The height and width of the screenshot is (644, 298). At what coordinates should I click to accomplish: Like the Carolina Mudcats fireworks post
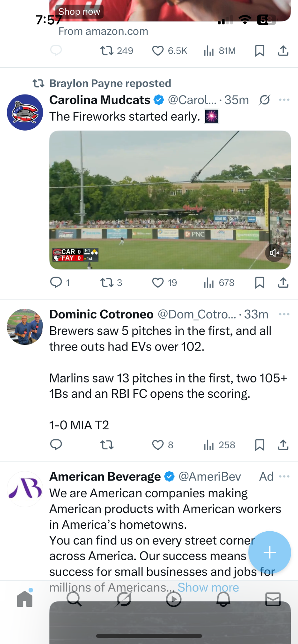(x=158, y=283)
